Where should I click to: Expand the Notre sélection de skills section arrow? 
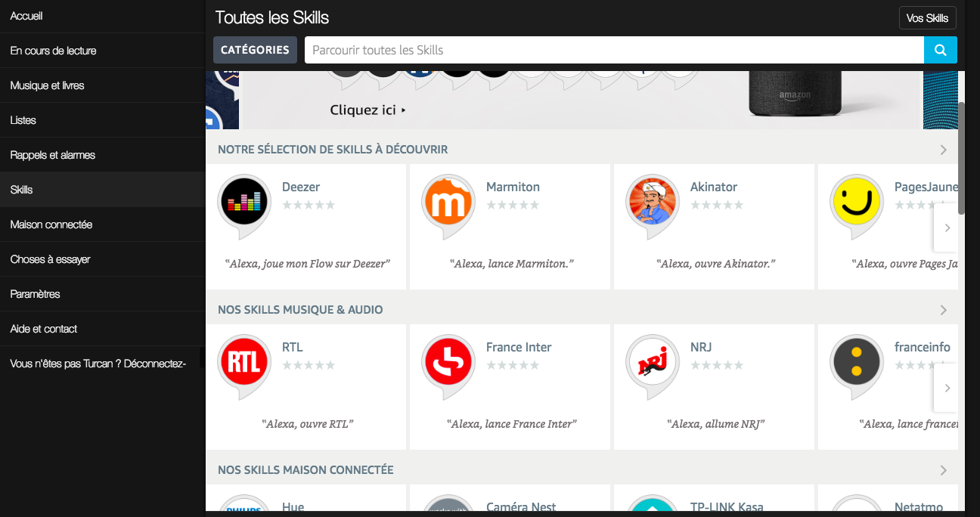(943, 150)
